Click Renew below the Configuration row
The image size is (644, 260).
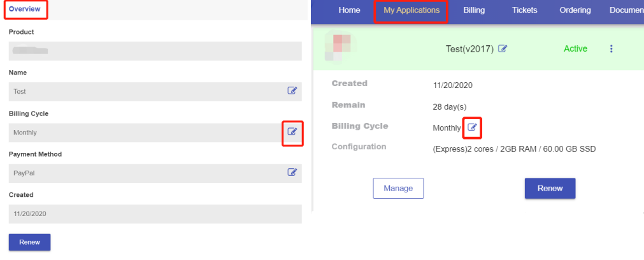[550, 189]
